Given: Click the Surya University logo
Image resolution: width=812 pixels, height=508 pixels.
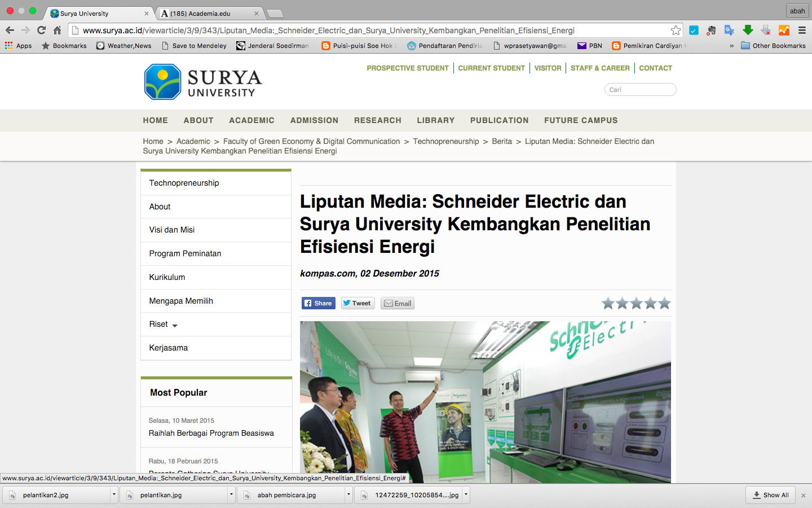Looking at the screenshot, I should point(203,82).
